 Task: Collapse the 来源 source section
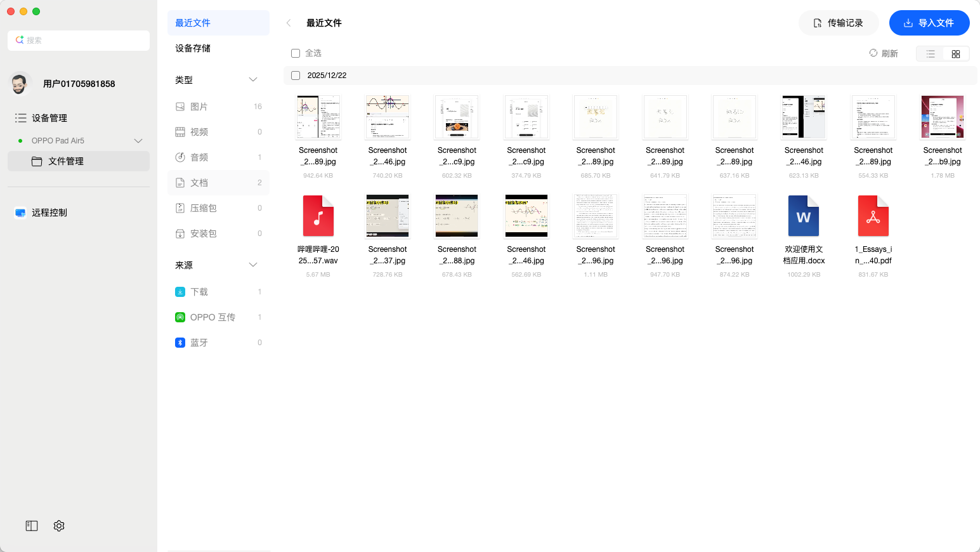click(253, 265)
